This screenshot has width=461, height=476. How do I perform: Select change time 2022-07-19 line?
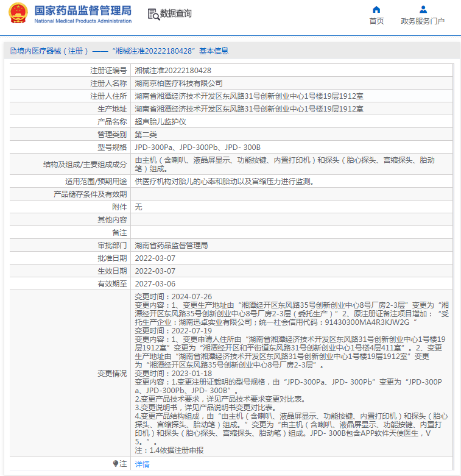[x=173, y=330]
